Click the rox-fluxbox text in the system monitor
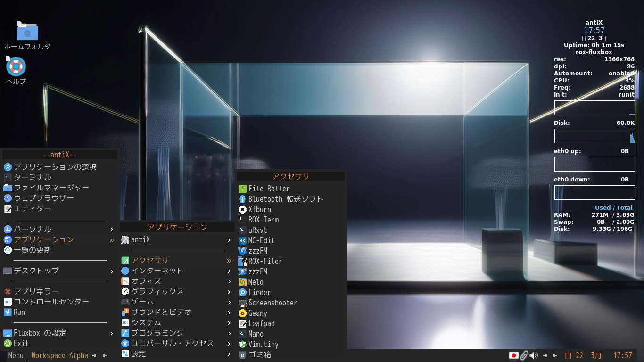Screen dimensions: 644x362 pos(594,52)
